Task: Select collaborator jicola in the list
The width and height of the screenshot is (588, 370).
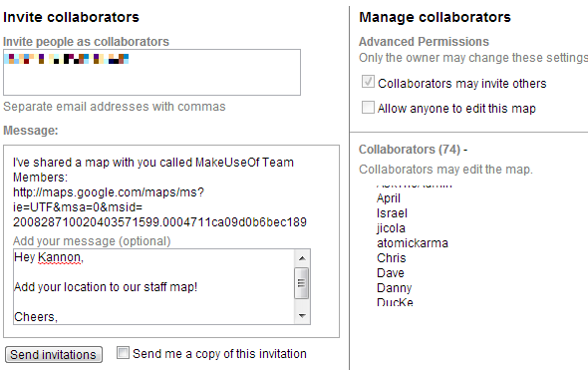Action: 391,228
